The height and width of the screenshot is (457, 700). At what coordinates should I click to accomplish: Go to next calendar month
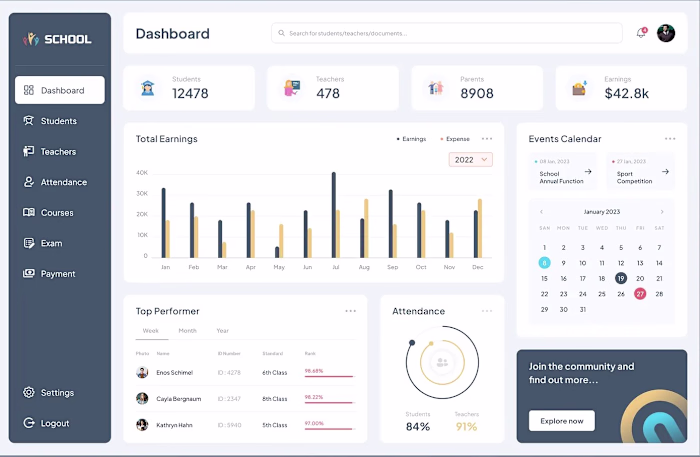(x=662, y=212)
